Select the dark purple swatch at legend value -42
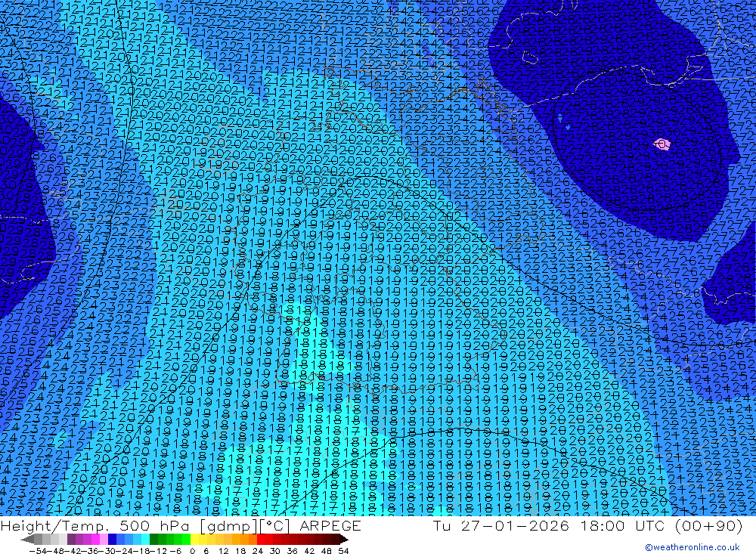 click(71, 539)
